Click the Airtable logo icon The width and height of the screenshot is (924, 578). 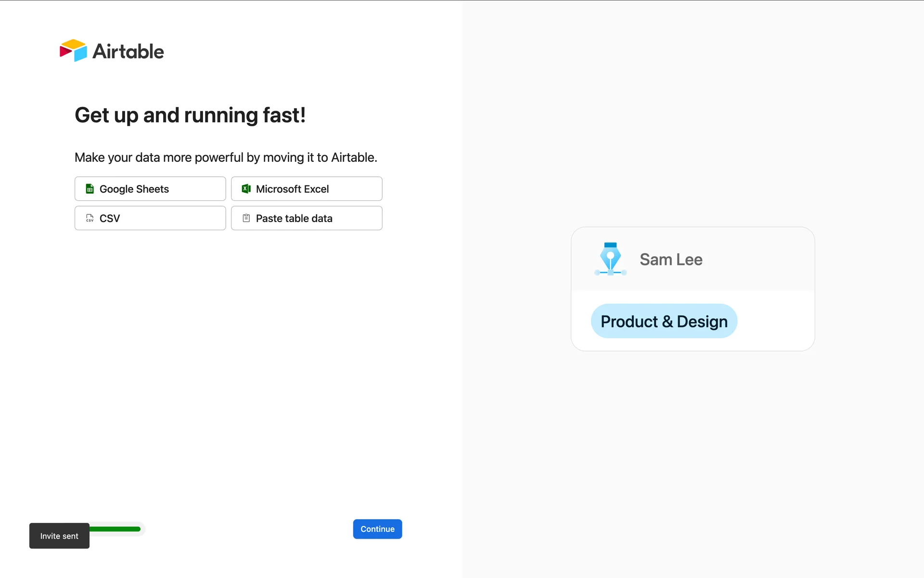coord(73,51)
